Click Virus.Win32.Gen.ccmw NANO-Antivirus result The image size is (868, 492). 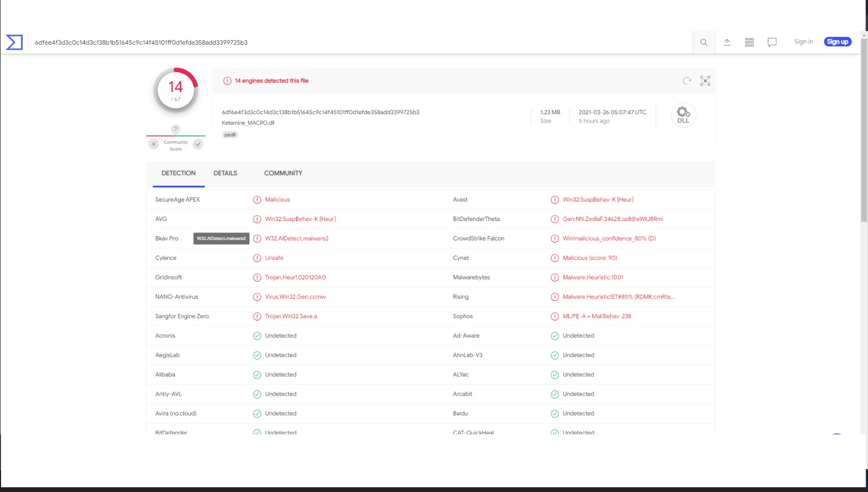(x=295, y=297)
